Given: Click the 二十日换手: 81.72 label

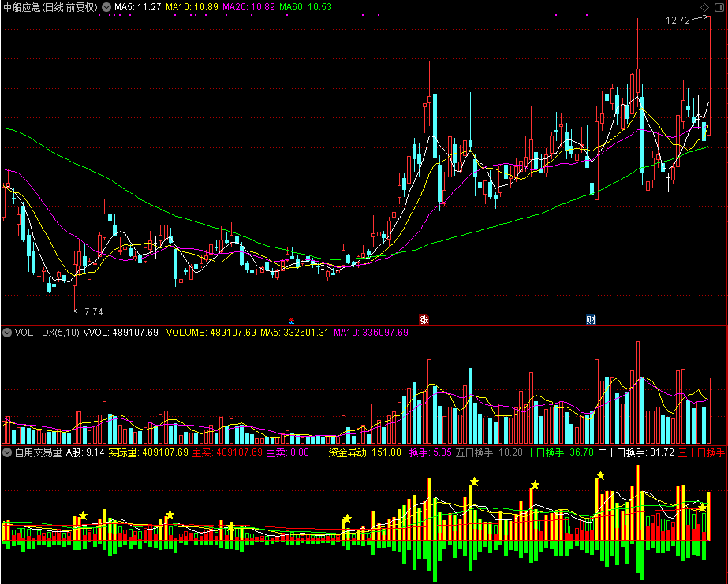Looking at the screenshot, I should pyautogui.click(x=636, y=452).
